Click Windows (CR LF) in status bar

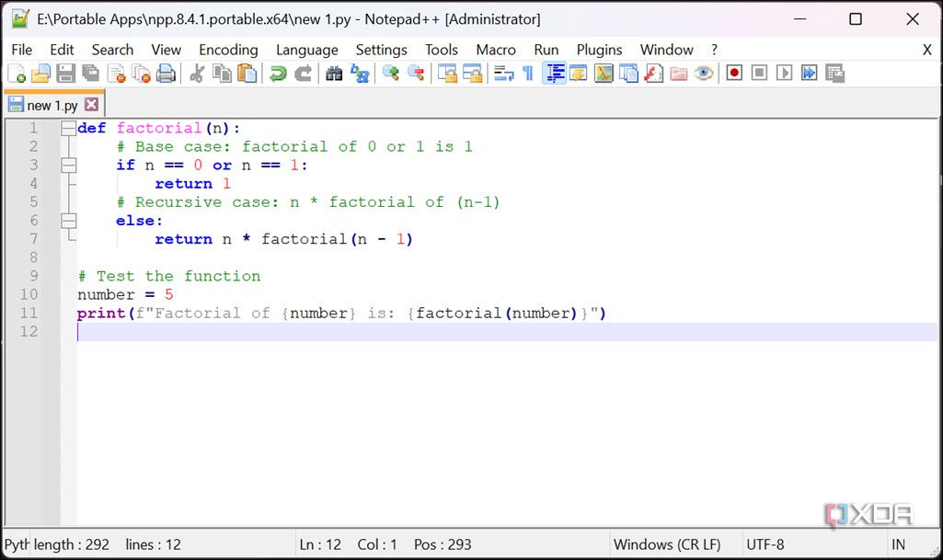(667, 544)
